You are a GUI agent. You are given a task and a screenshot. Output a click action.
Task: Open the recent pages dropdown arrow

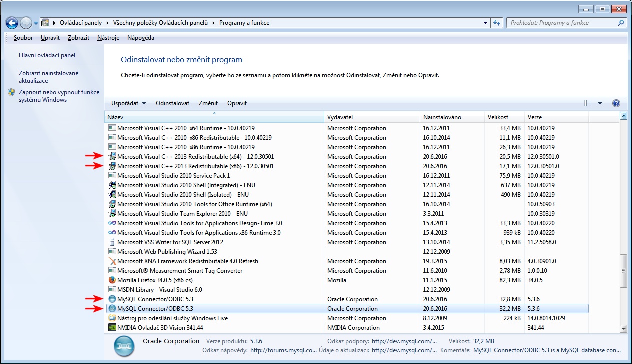point(36,23)
